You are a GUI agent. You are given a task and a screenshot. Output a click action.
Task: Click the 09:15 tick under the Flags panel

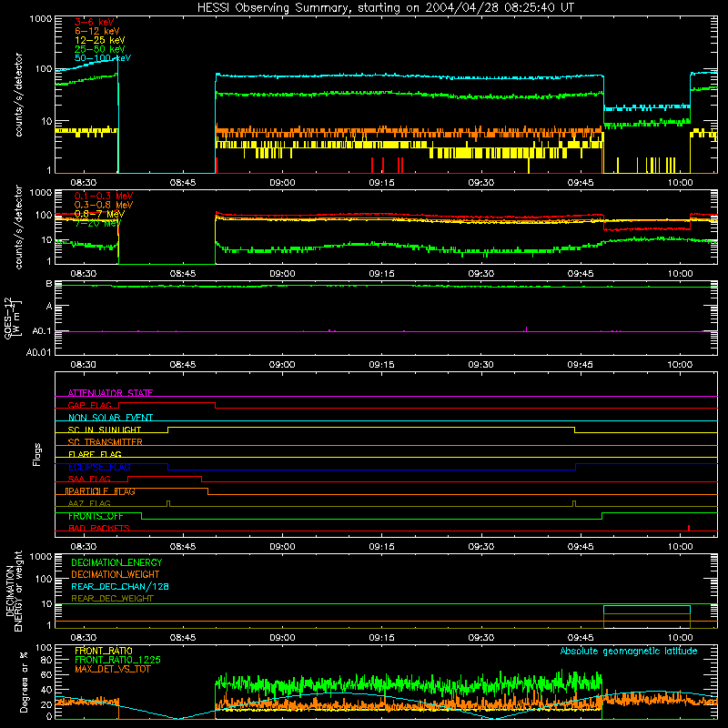[x=381, y=547]
